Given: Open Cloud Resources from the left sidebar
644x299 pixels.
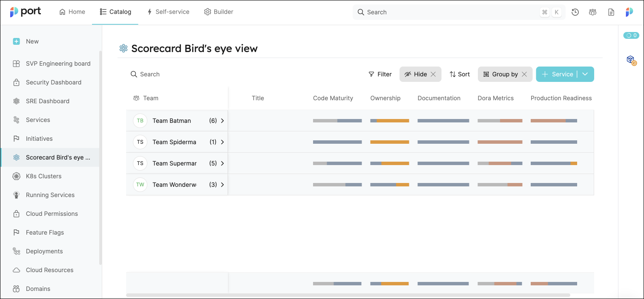Looking at the screenshot, I should coord(49,270).
